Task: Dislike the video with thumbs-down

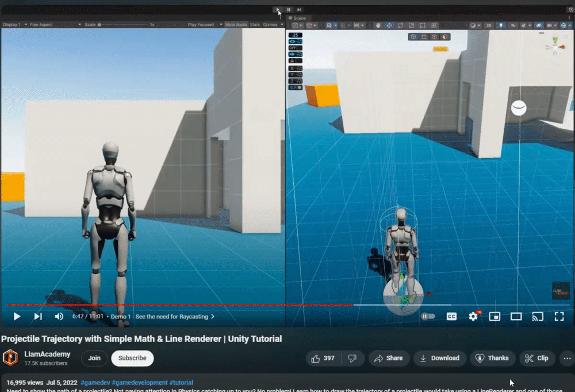Action: pos(352,358)
